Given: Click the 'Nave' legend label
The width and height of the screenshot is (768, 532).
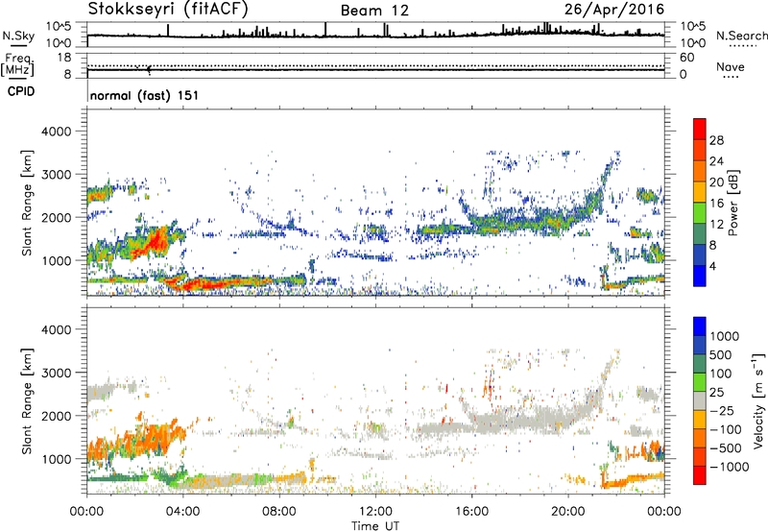Looking at the screenshot, I should tap(731, 66).
